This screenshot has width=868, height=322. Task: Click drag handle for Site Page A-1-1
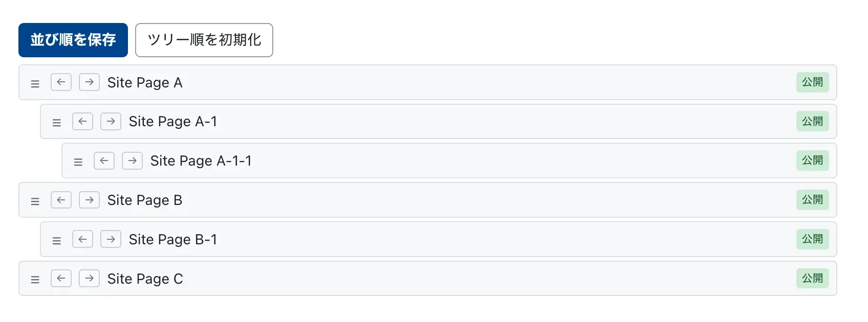[x=78, y=162]
